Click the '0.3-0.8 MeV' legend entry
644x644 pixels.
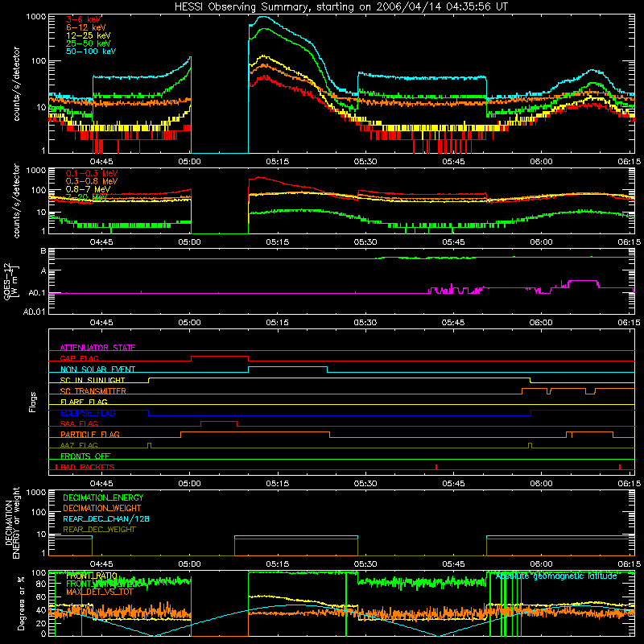tap(92, 181)
